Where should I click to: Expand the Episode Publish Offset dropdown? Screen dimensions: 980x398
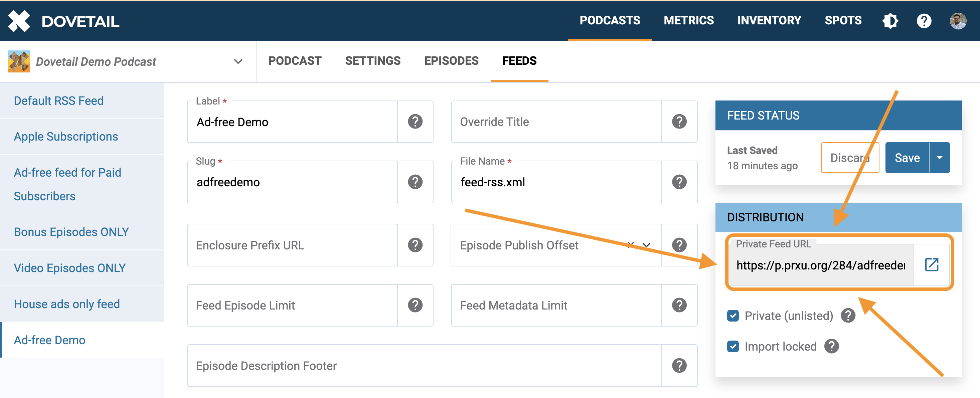point(646,245)
